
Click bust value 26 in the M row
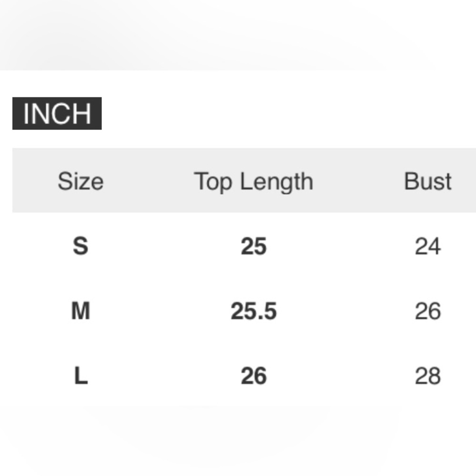coord(428,311)
